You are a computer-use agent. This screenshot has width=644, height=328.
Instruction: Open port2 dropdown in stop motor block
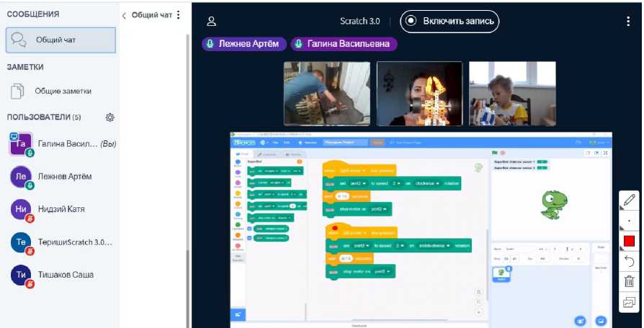378,209
